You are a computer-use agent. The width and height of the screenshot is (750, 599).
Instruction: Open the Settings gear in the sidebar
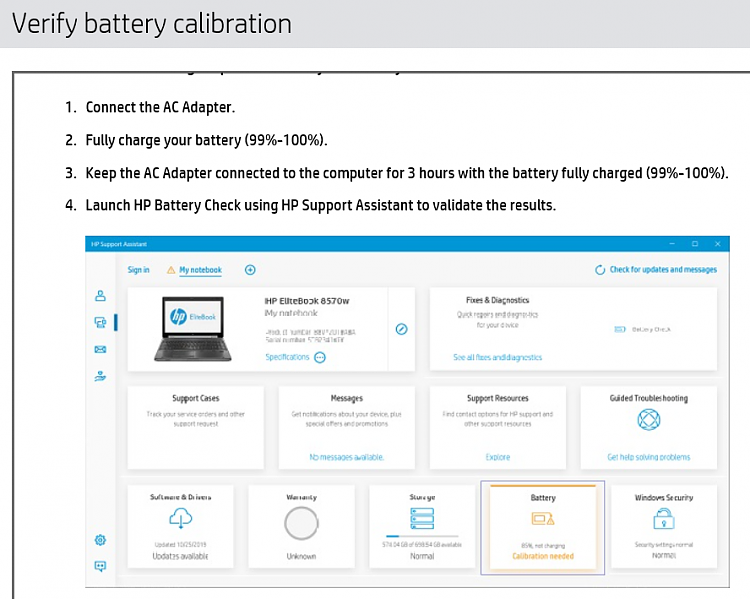coord(100,540)
